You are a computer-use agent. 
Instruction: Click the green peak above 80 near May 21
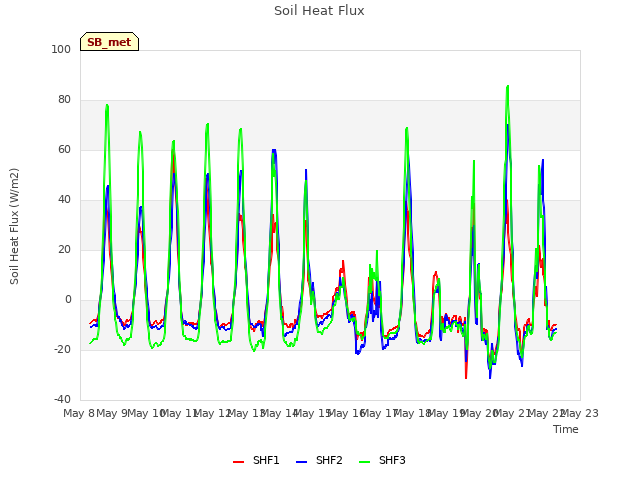507,87
